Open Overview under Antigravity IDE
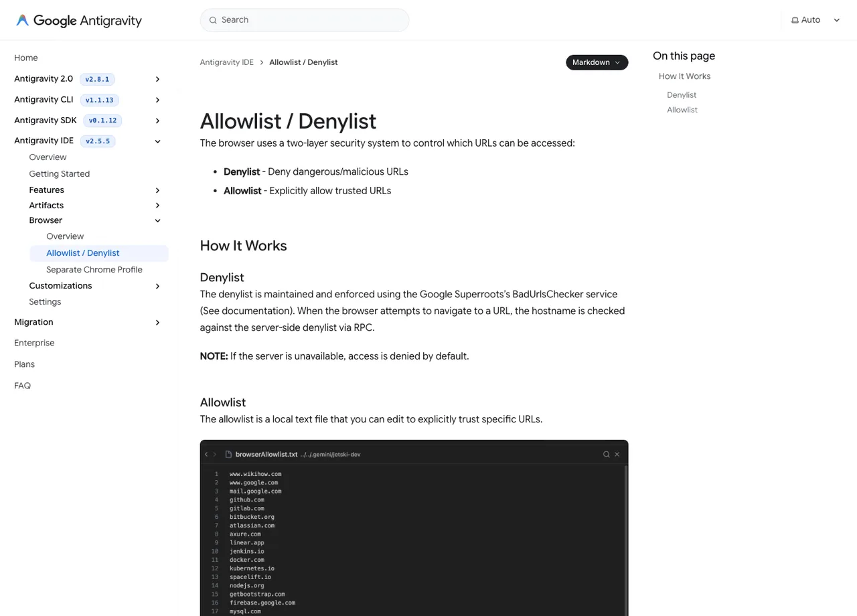Image resolution: width=857 pixels, height=616 pixels. (48, 157)
